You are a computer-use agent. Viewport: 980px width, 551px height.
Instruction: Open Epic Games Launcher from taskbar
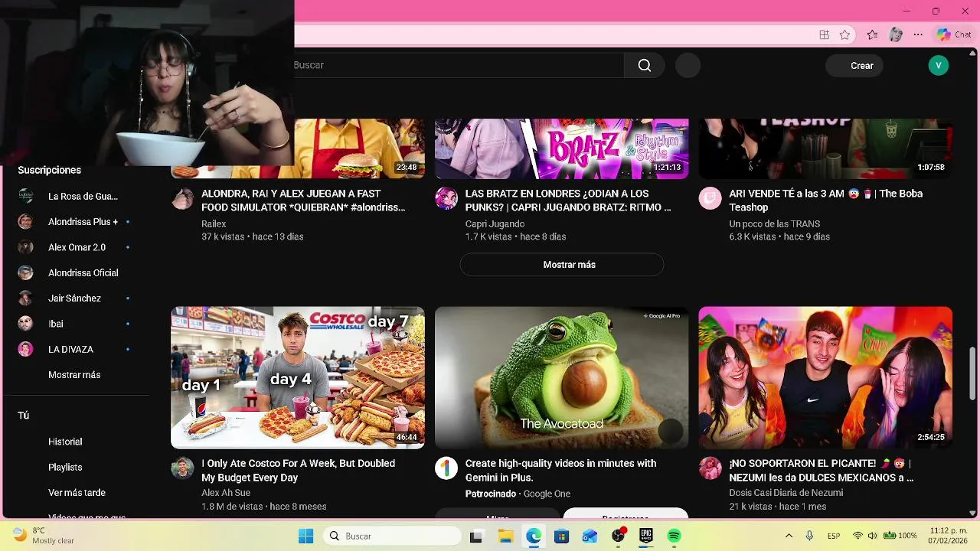646,536
